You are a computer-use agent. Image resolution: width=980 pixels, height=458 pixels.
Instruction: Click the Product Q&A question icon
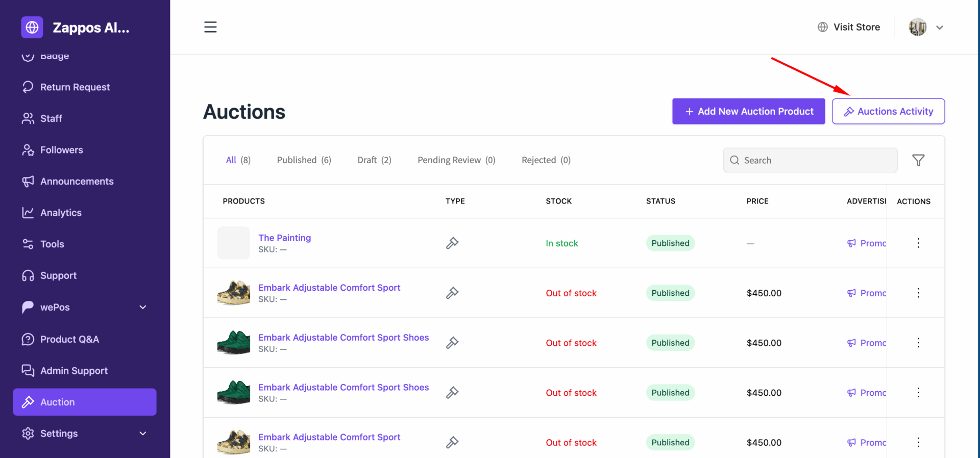[28, 339]
